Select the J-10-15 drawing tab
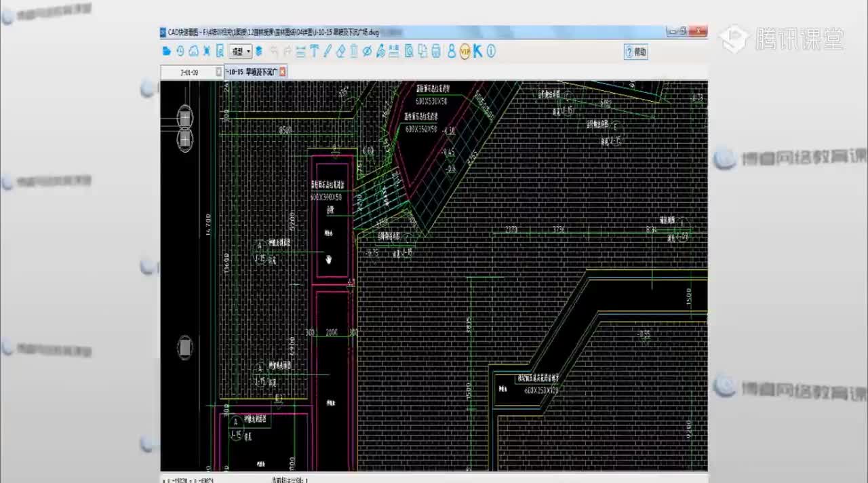The height and width of the screenshot is (483, 868). 251,72
